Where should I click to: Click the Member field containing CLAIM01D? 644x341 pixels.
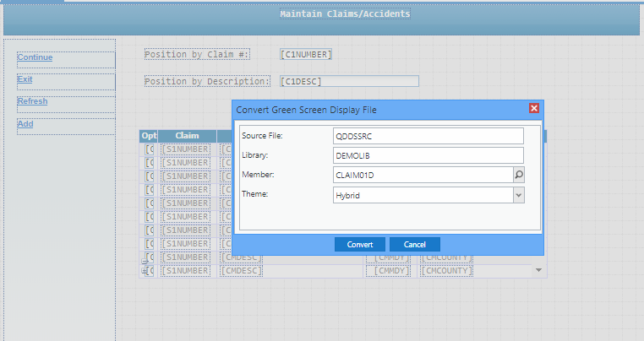(x=423, y=175)
